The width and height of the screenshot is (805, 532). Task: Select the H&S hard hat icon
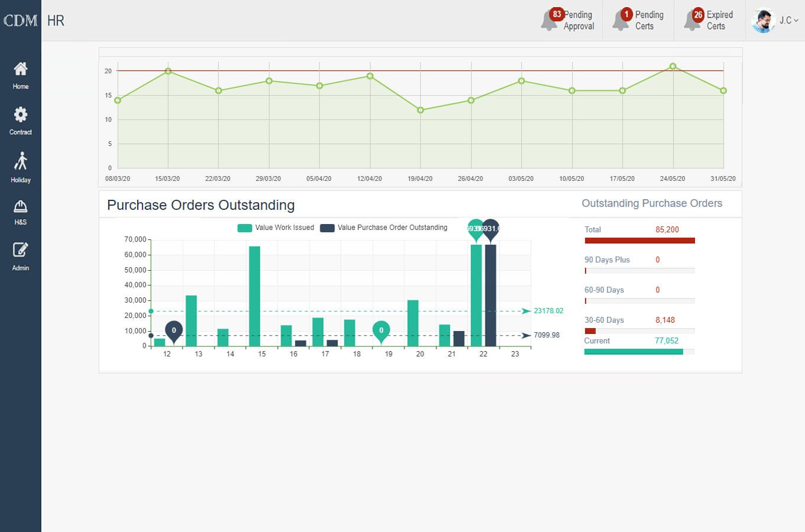[x=21, y=206]
